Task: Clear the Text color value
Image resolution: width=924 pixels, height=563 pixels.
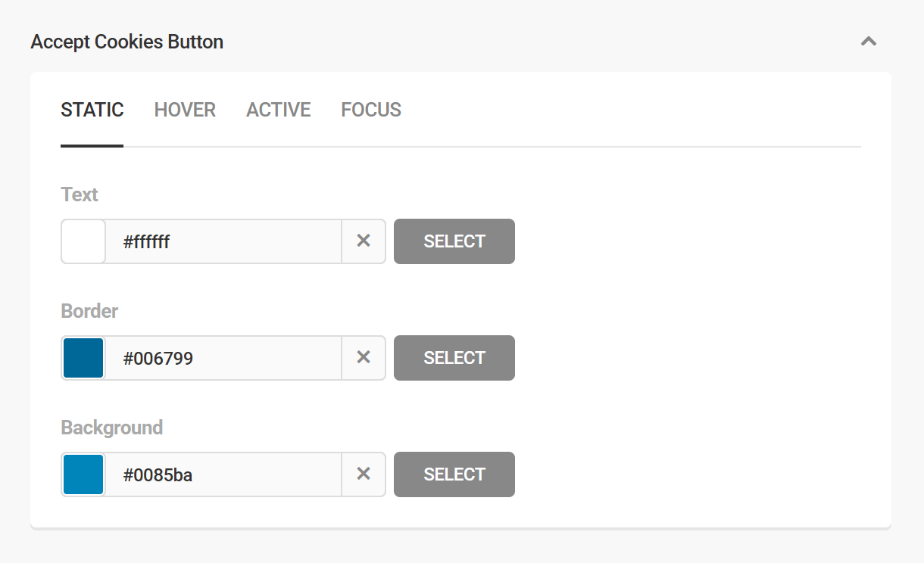Action: [x=364, y=241]
